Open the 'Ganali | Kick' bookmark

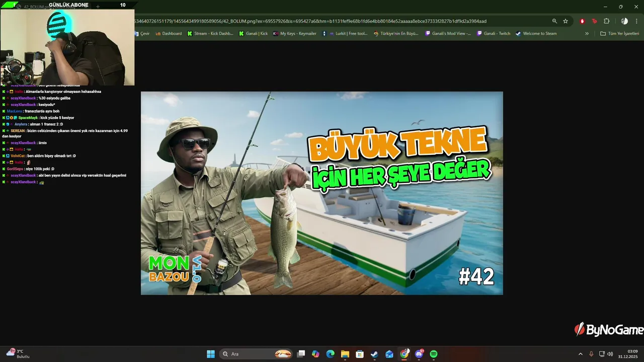point(254,34)
